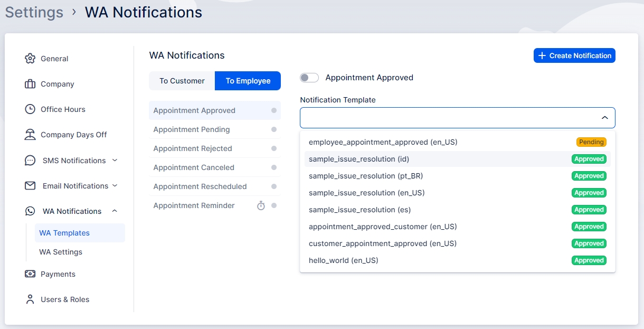Expand the SMS Notifications submenu chevron
644x329 pixels.
click(115, 161)
